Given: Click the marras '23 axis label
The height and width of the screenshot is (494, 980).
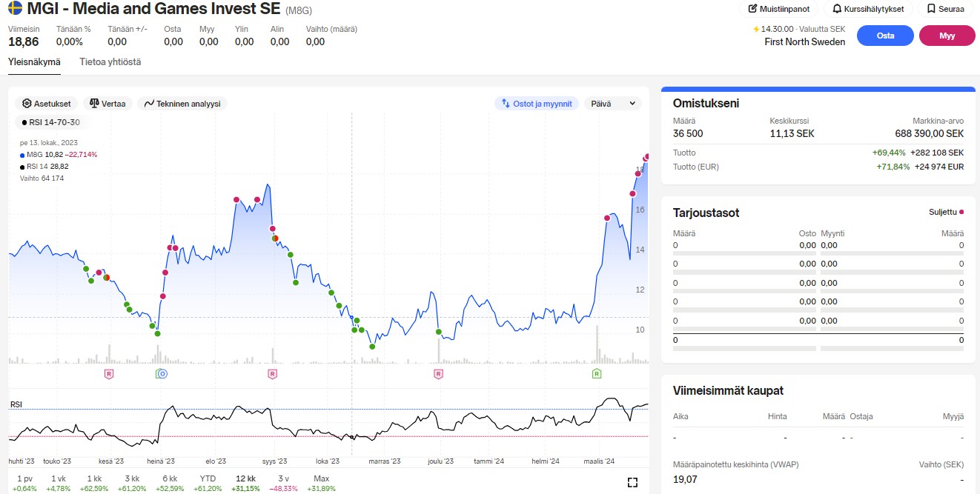Looking at the screenshot, I should (385, 461).
